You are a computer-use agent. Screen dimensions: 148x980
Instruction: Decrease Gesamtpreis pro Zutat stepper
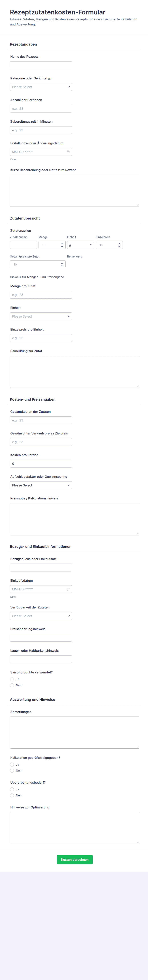pos(62,266)
